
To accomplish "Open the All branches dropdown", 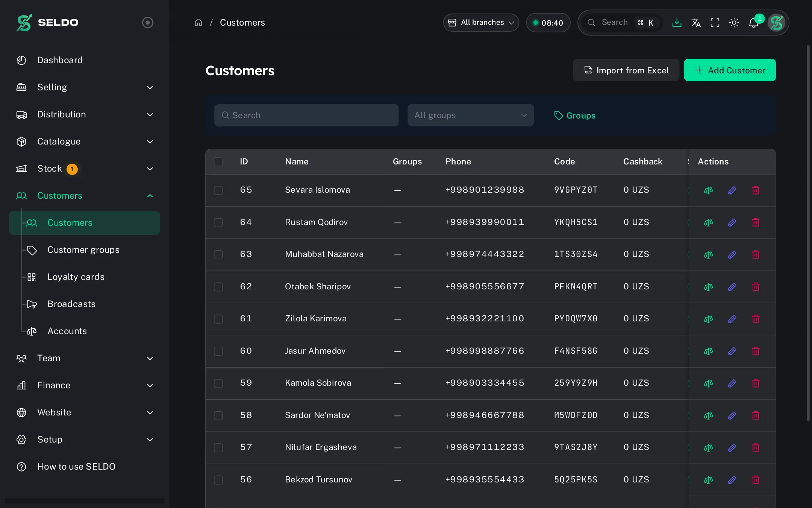I will (481, 23).
